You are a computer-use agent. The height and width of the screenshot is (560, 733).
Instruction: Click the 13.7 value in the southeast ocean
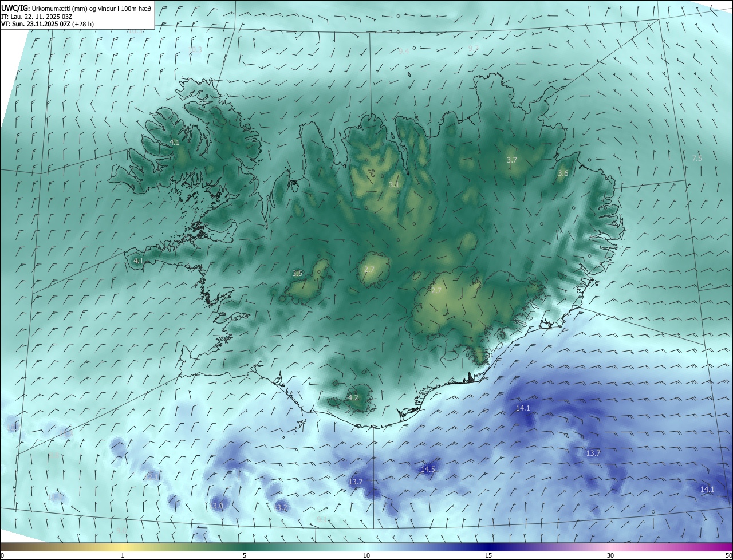(x=593, y=453)
